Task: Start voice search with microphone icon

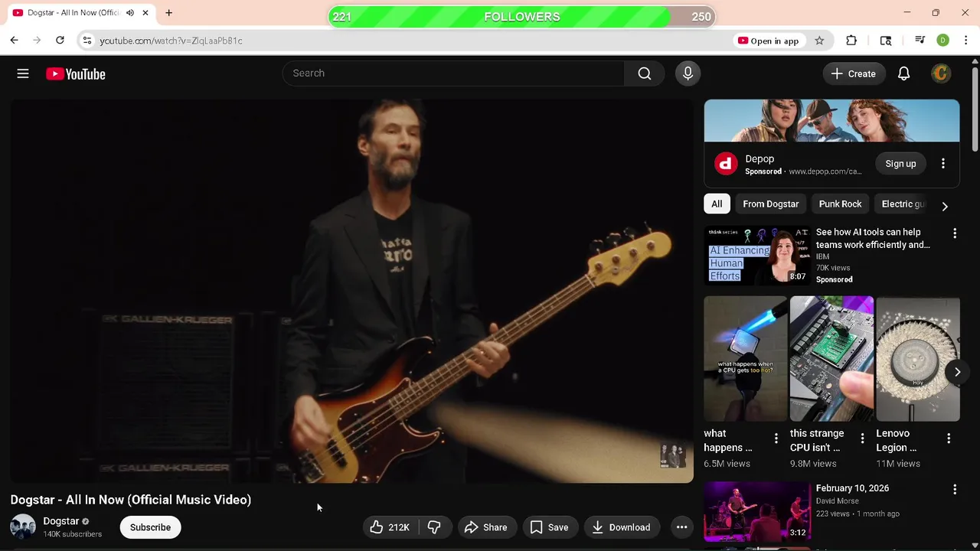Action: coord(688,73)
